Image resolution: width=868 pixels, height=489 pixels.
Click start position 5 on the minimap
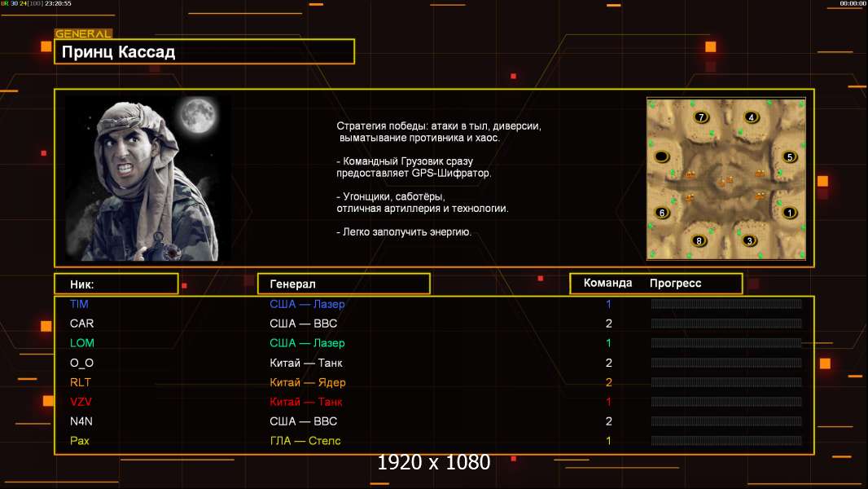pyautogui.click(x=790, y=156)
